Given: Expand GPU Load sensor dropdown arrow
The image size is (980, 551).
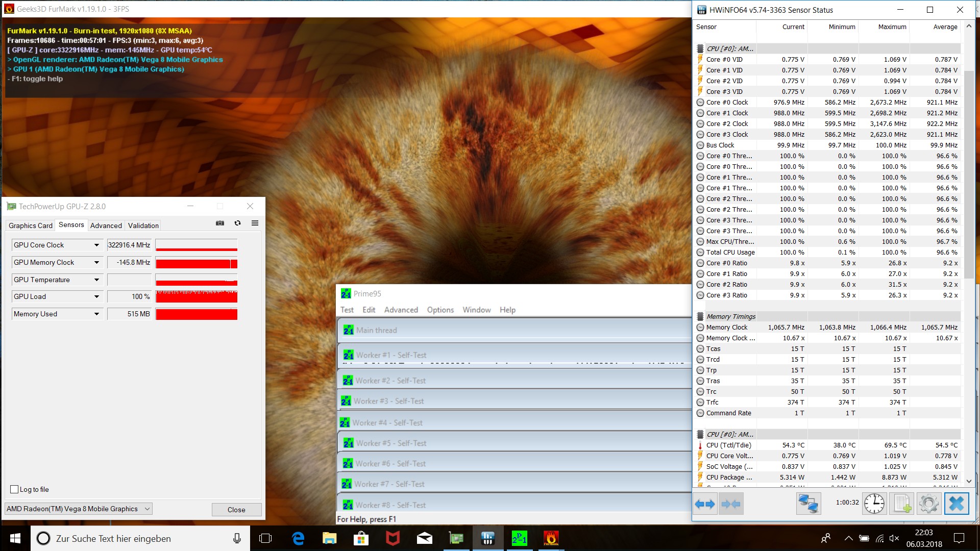Looking at the screenshot, I should 96,297.
